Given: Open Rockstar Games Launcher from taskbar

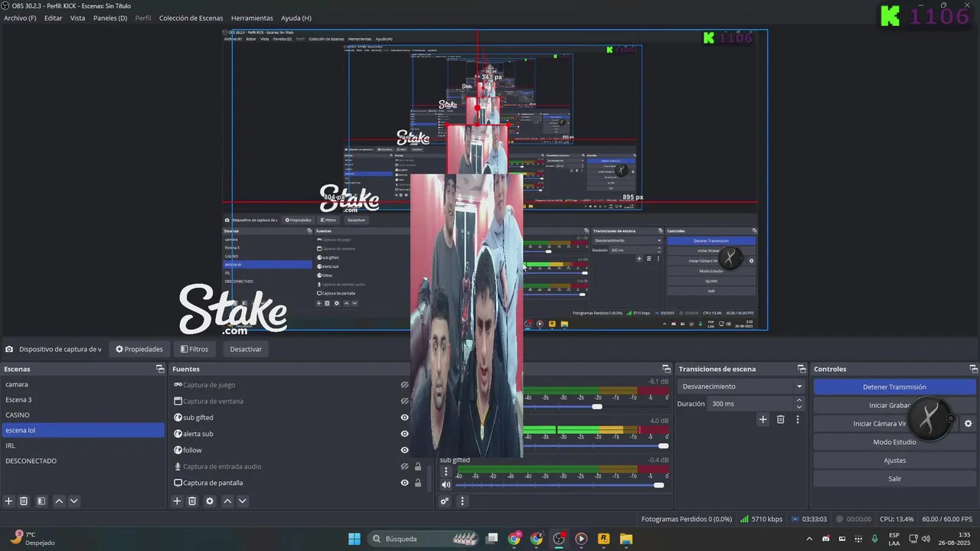Looking at the screenshot, I should click(x=603, y=539).
